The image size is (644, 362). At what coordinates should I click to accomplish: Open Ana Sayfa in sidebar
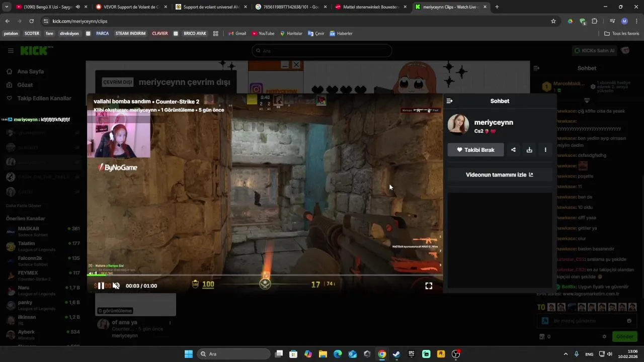pyautogui.click(x=31, y=71)
